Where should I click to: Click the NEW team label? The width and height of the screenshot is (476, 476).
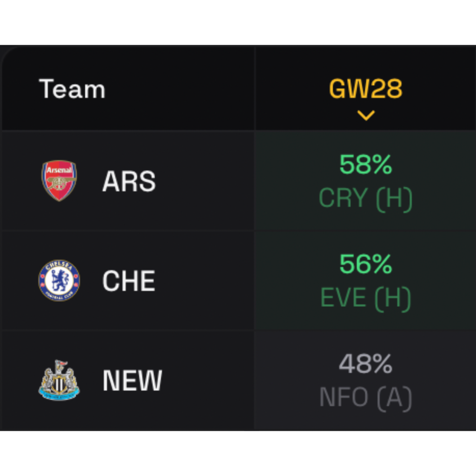point(132,380)
